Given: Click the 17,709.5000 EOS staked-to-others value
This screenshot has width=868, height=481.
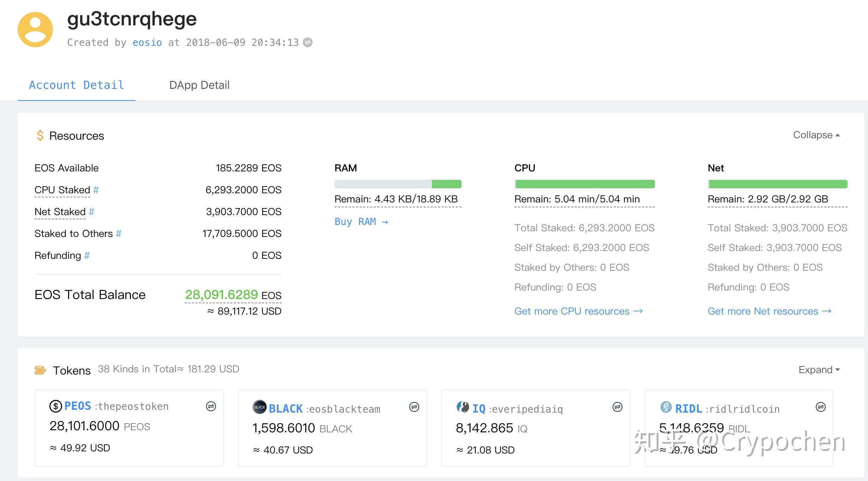Looking at the screenshot, I should coord(242,233).
